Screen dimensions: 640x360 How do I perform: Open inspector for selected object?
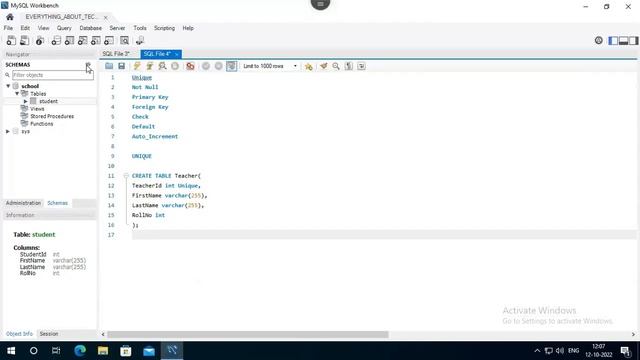pos(40,40)
